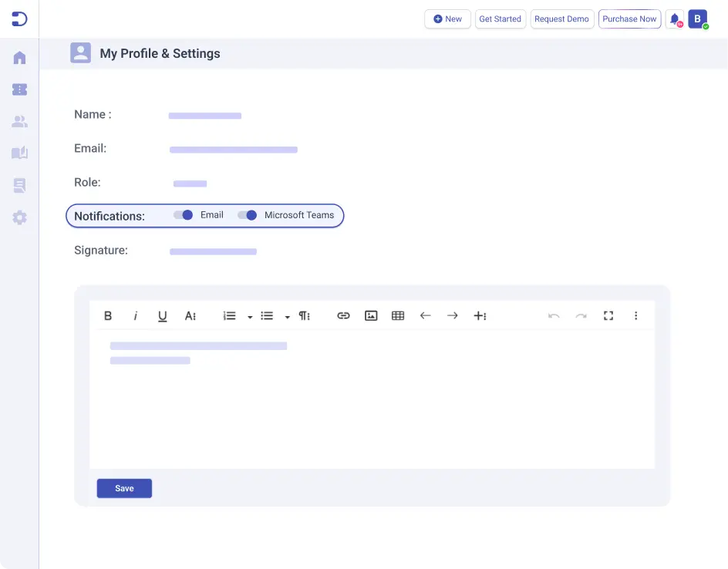The image size is (728, 569).
Task: Insert an image into the signature
Action: tap(371, 316)
